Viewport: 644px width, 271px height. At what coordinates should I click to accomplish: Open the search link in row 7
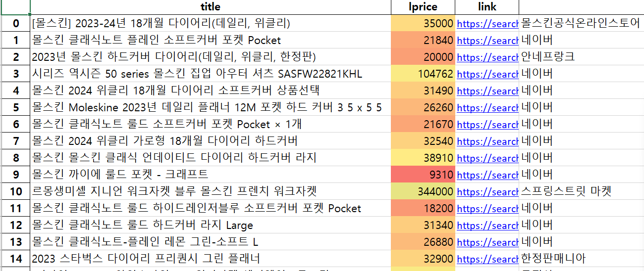[487, 141]
